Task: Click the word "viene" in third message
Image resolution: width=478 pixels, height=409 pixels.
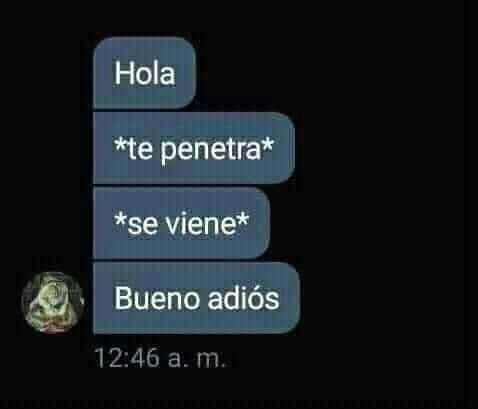Action: click(201, 223)
